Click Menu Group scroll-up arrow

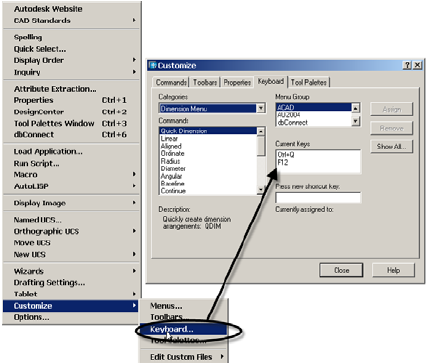point(356,108)
